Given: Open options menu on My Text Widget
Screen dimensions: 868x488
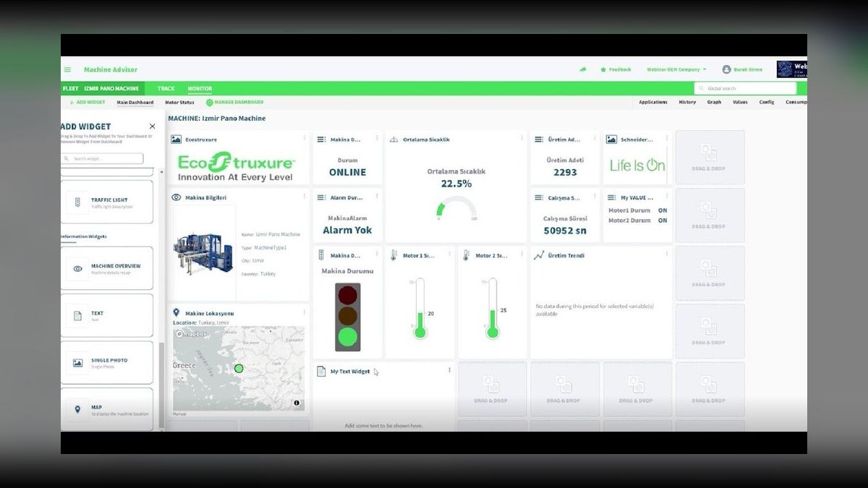Looking at the screenshot, I should tap(449, 370).
